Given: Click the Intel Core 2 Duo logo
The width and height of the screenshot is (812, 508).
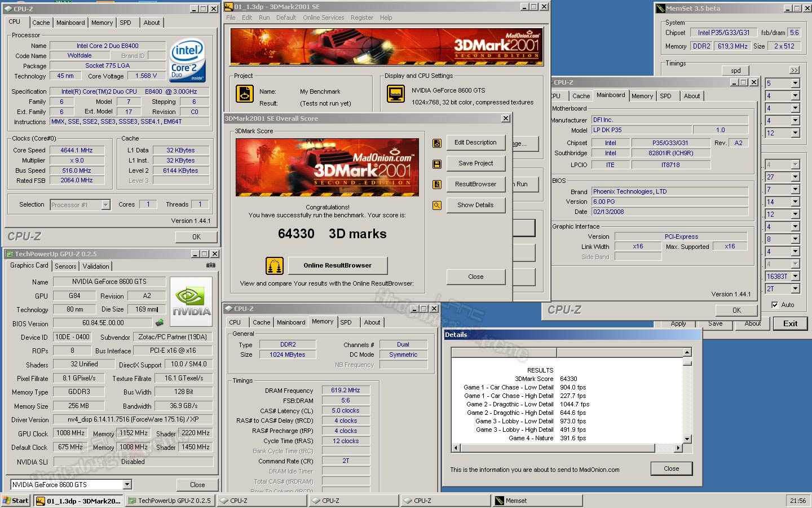Looking at the screenshot, I should tap(188, 60).
